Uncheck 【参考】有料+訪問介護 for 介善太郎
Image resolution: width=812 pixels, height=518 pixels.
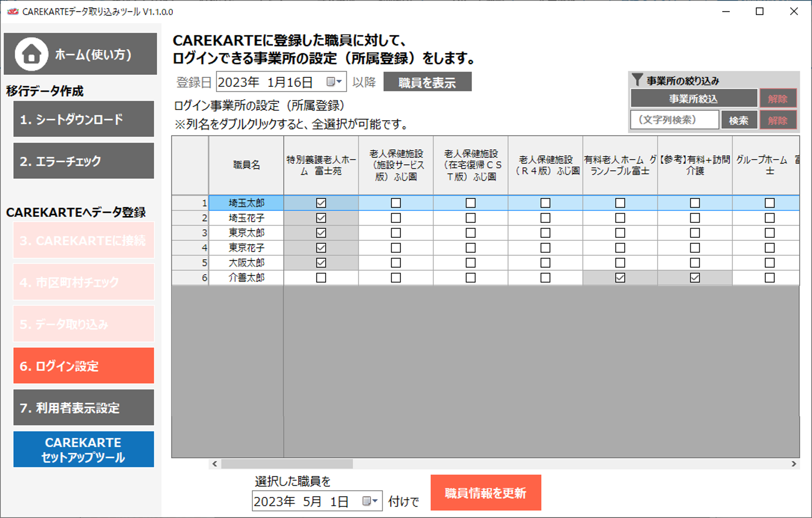(695, 278)
